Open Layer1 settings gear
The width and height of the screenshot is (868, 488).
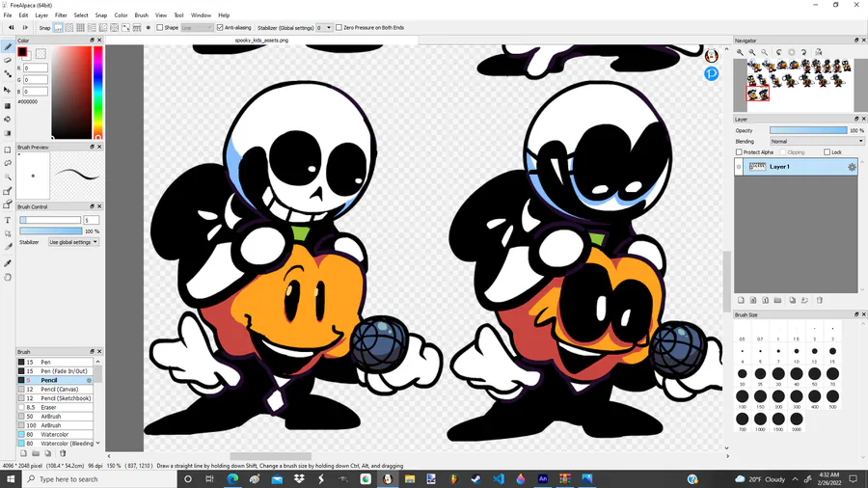[852, 167]
